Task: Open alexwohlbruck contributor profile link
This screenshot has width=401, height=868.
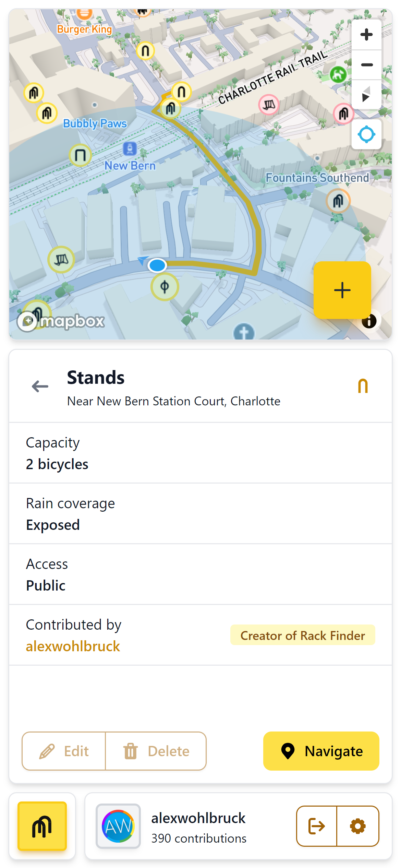Action: (x=73, y=646)
